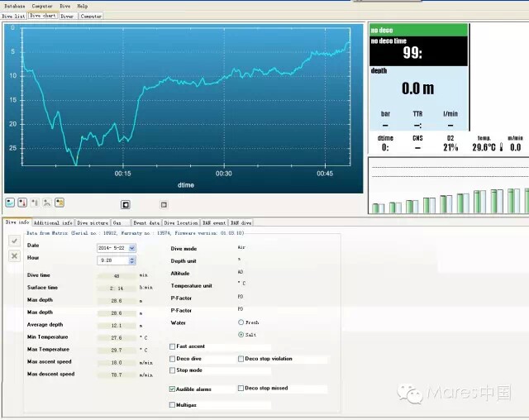
Task: Click the X cancel icon
Action: 14,256
